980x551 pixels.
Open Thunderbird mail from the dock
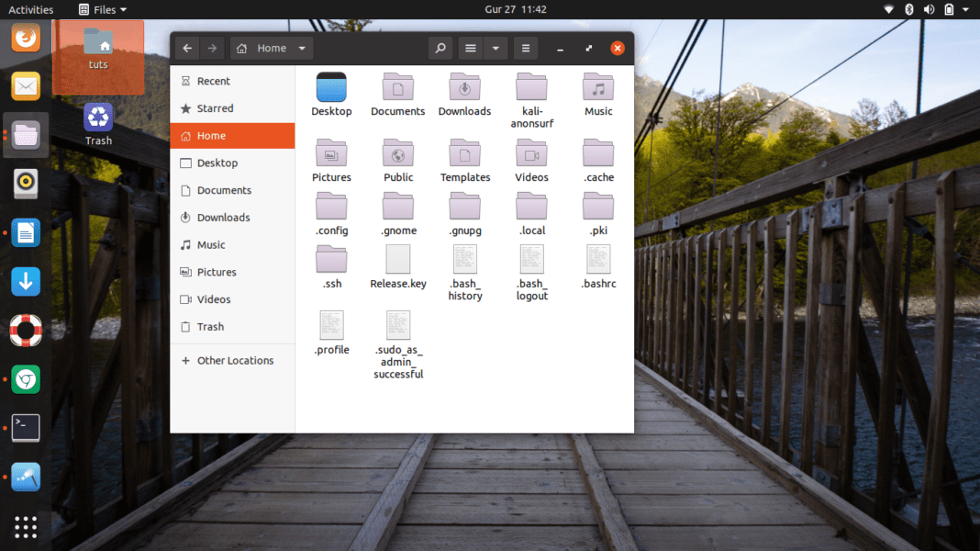point(25,85)
